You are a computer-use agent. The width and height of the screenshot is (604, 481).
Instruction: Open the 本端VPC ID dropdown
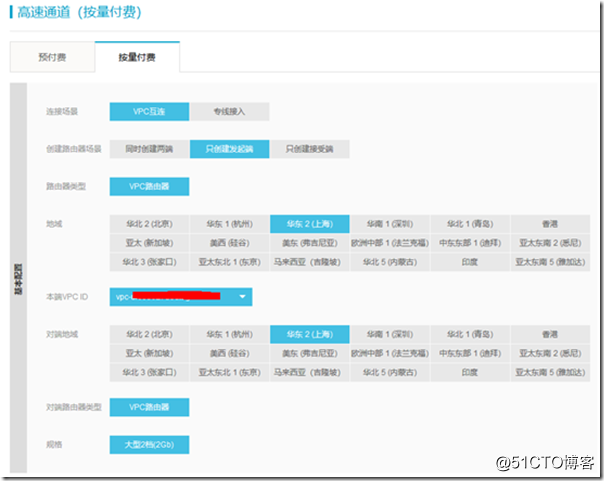tap(181, 297)
